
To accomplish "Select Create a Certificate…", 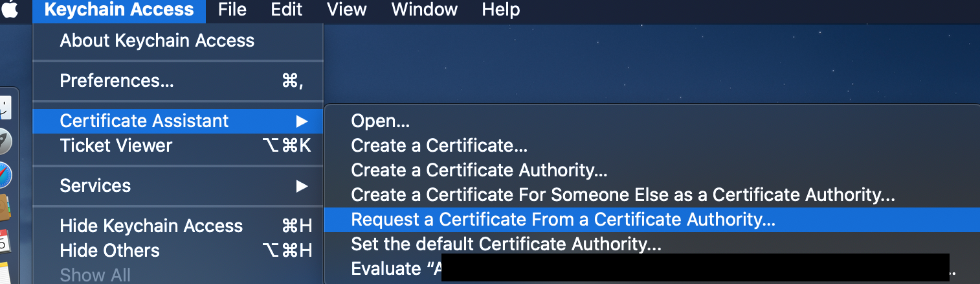I will (x=652, y=145).
